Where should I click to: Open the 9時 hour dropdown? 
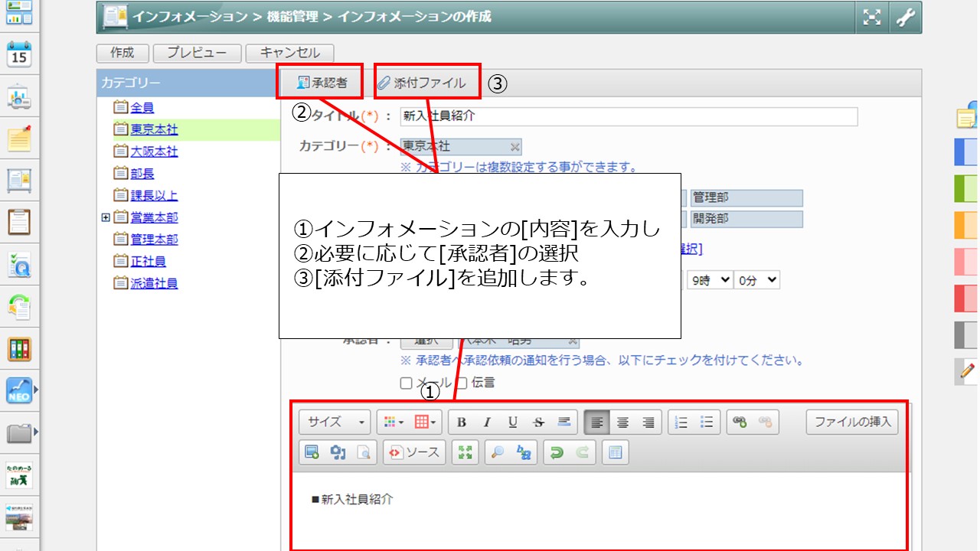[709, 280]
